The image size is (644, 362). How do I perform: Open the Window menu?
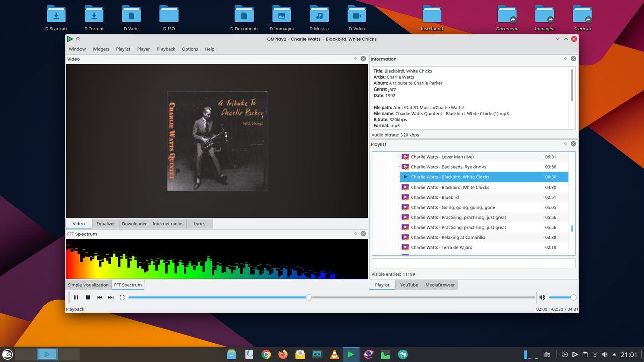coord(77,49)
